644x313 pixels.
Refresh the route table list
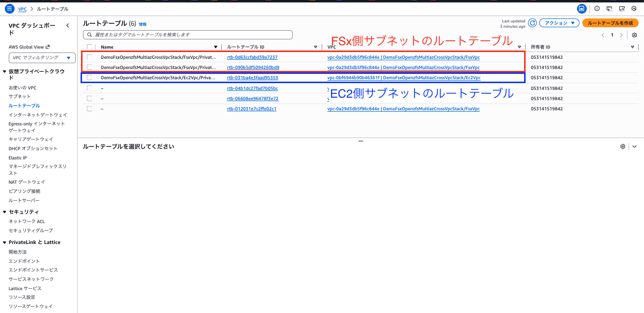[532, 22]
